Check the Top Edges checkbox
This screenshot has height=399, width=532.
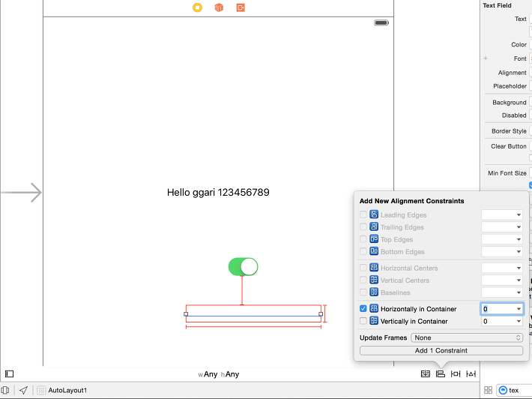tap(363, 239)
